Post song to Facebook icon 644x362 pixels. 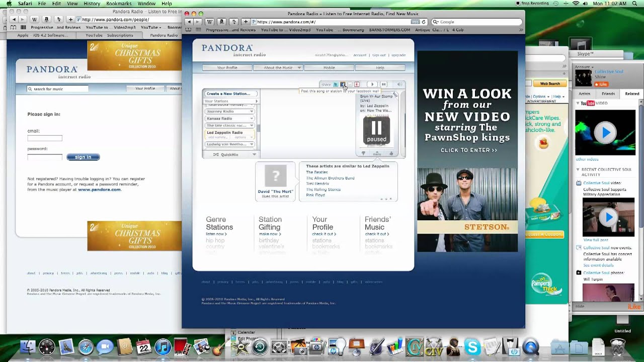coord(343,84)
